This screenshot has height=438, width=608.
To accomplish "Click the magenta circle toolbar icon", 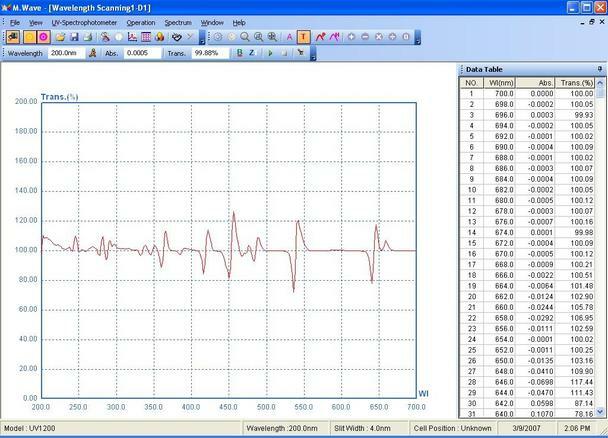I will click(43, 37).
